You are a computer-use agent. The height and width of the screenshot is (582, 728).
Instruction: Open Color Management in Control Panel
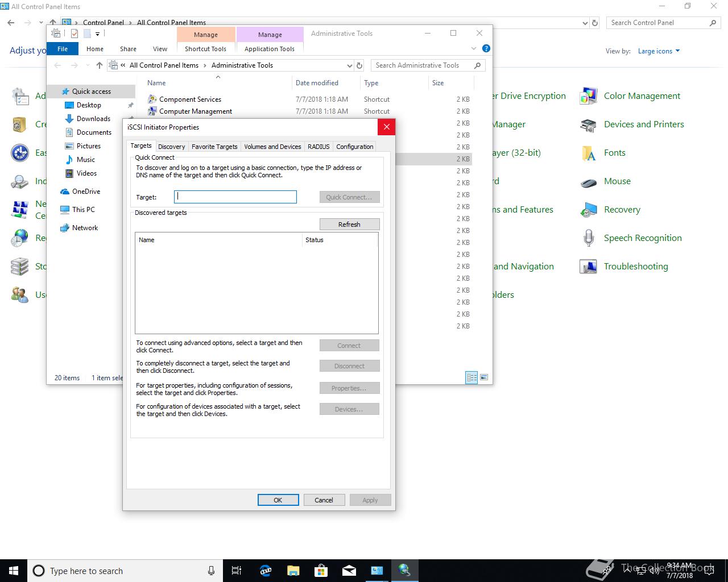tap(588, 96)
